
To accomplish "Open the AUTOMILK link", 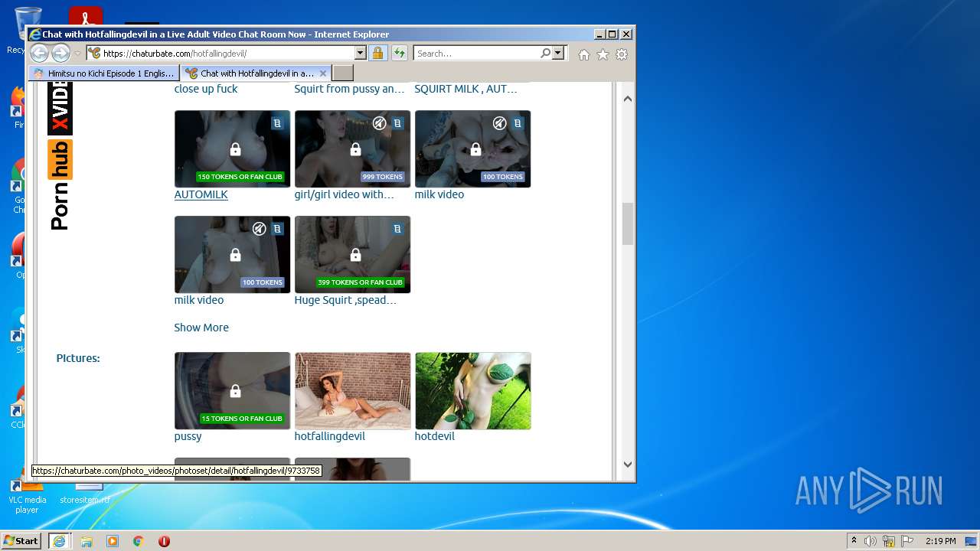I will coord(201,194).
